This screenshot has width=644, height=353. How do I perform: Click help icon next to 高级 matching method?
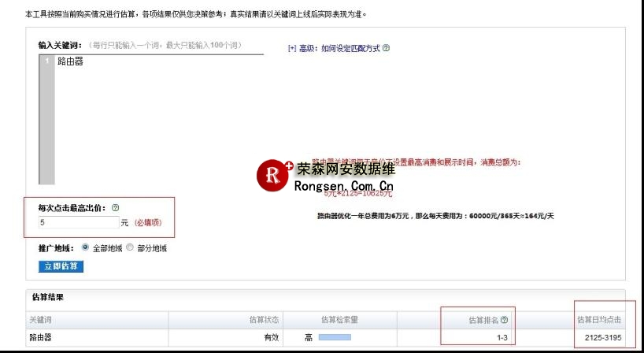pos(386,48)
